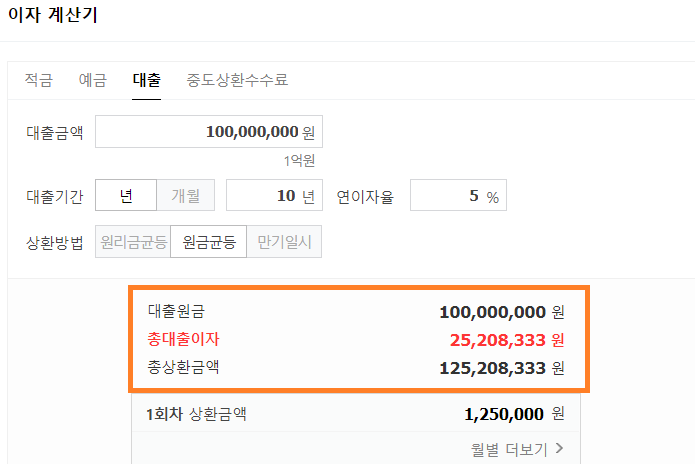Image resolution: width=695 pixels, height=464 pixels.
Task: Choose 원리금균등 repayment method
Action: [133, 242]
